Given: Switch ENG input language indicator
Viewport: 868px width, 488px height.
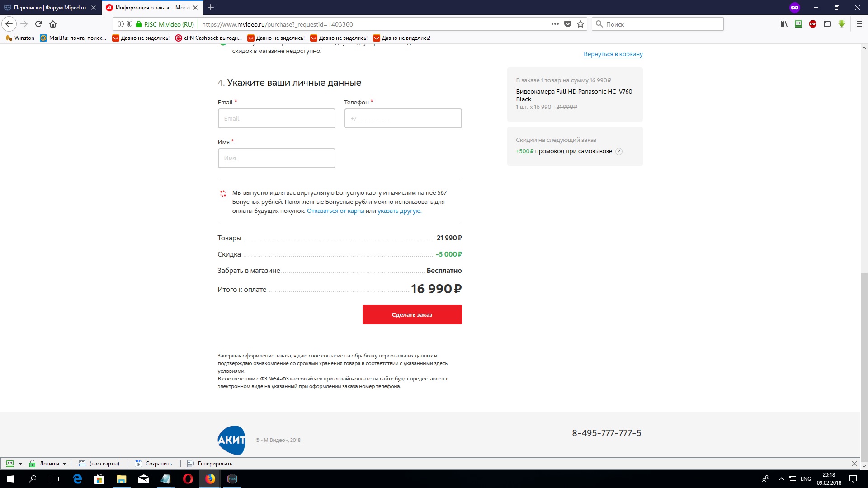Looking at the screenshot, I should pyautogui.click(x=806, y=479).
